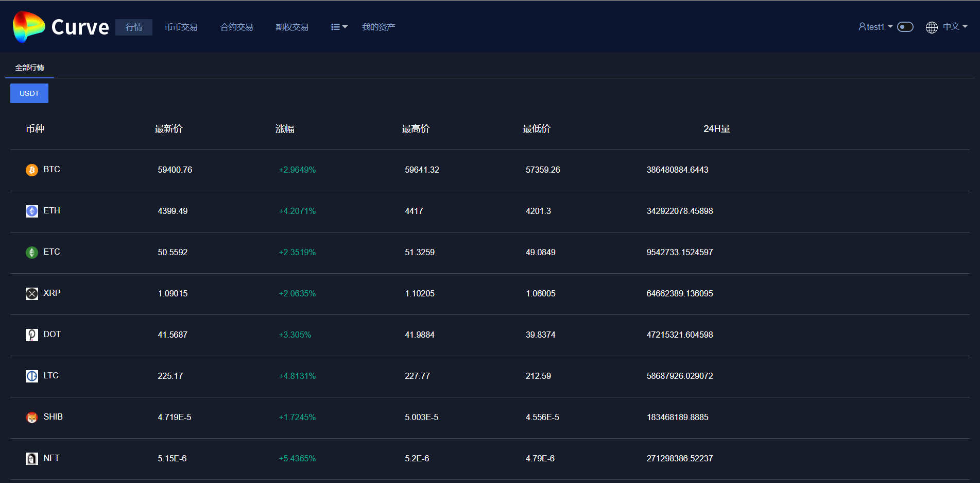Image resolution: width=980 pixels, height=483 pixels.
Task: Open the 行情 market menu
Action: coord(134,27)
